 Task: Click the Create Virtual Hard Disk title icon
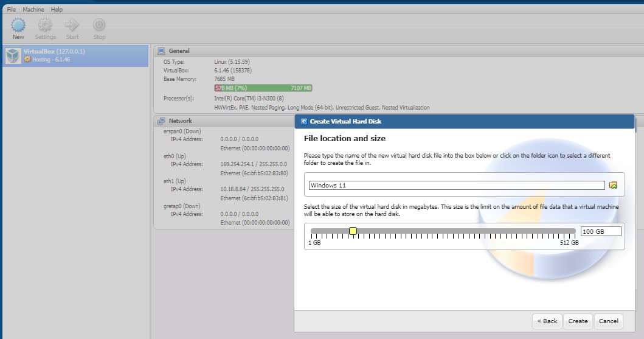pyautogui.click(x=304, y=121)
